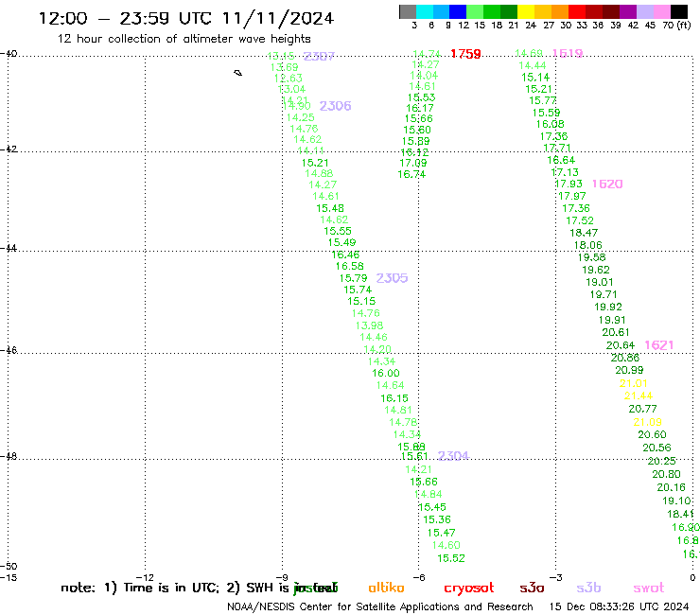Click the wave height value 15.14
Image resolution: width=700 pixels, height=615 pixels.
(x=535, y=78)
